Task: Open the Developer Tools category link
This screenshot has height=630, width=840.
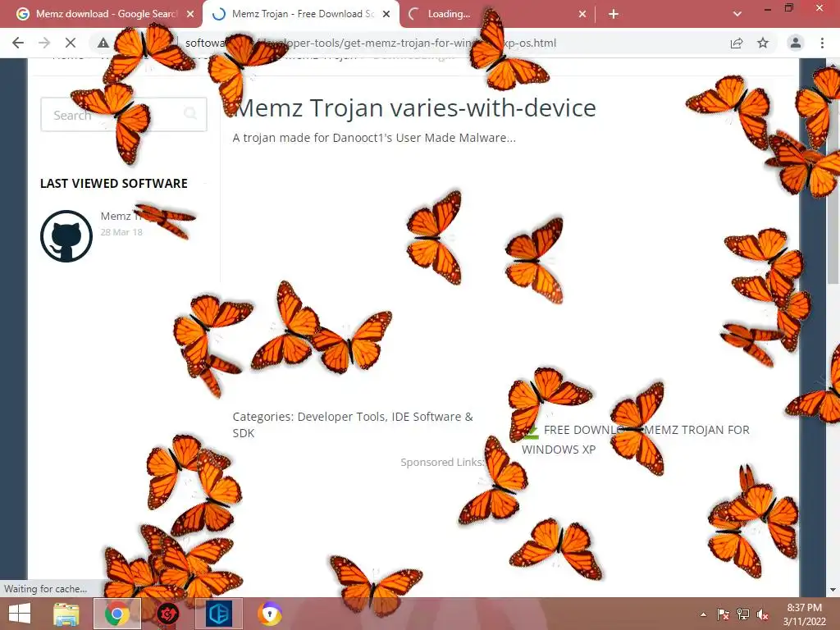Action: click(340, 417)
